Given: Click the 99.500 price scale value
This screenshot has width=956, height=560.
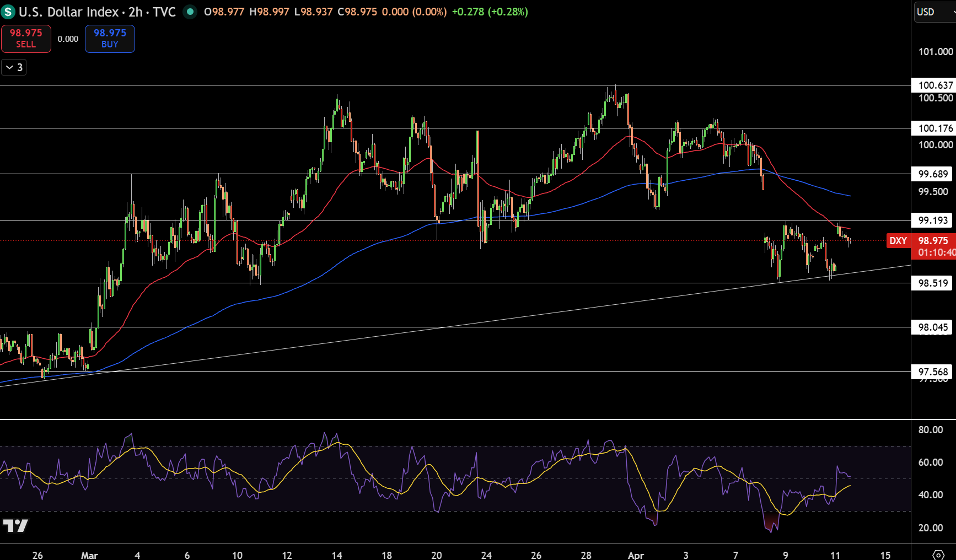Looking at the screenshot, I should tap(933, 191).
